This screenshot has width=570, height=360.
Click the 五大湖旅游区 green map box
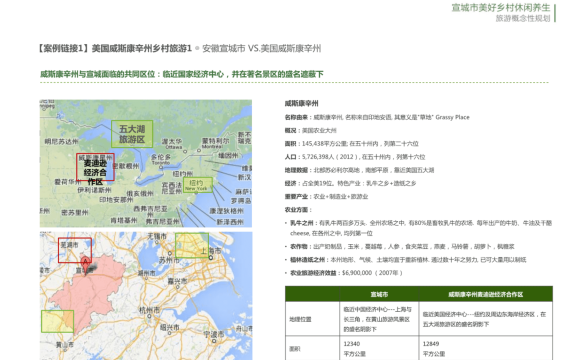click(132, 134)
